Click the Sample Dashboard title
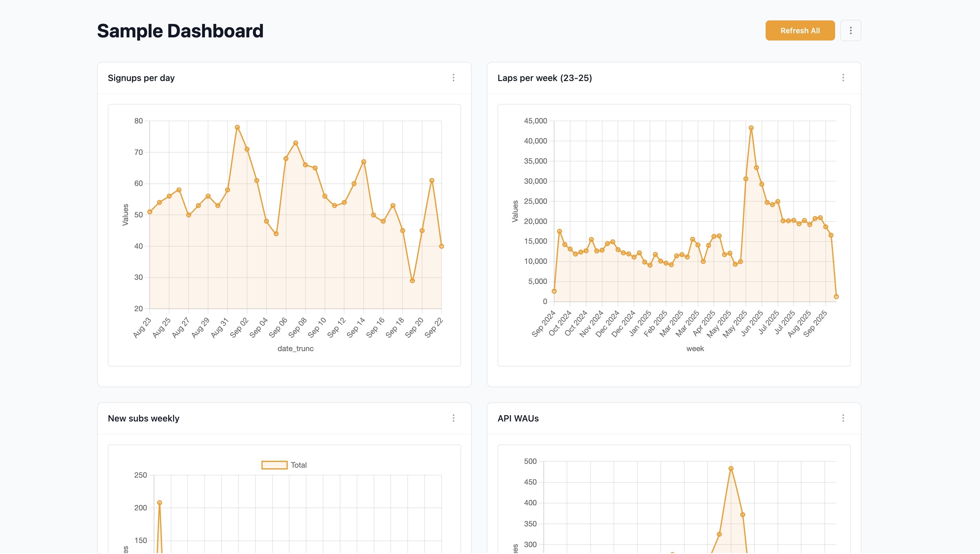 point(180,31)
